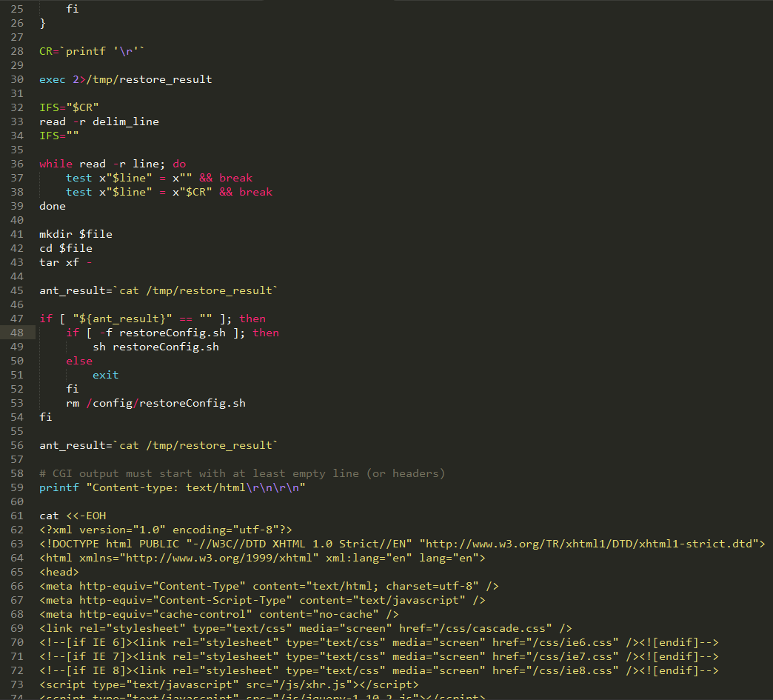Click the ant_result assignment on line 45
Viewport: 773px width, 700px height.
[158, 290]
